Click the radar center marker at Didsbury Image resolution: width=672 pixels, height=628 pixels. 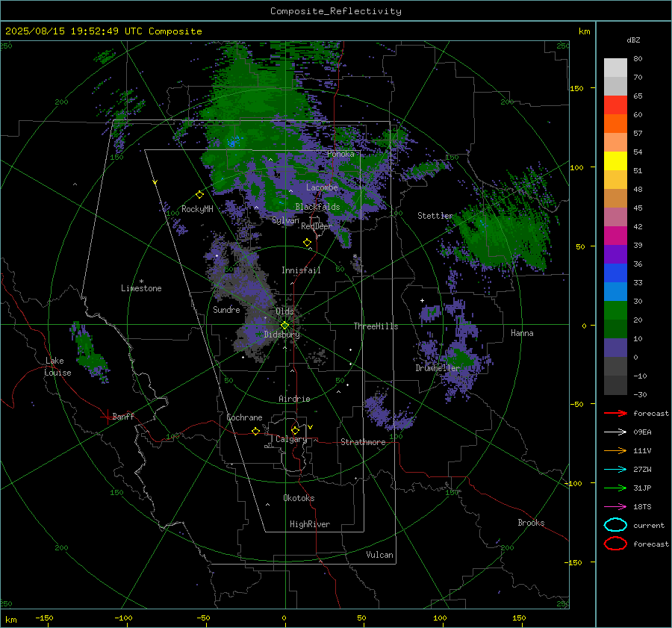click(x=285, y=326)
